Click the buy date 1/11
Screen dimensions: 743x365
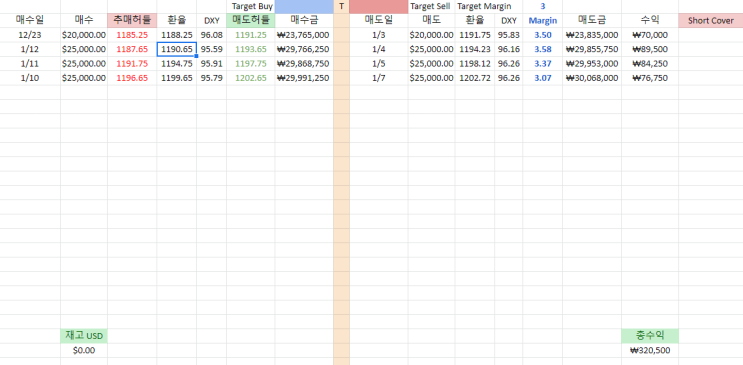(x=30, y=64)
